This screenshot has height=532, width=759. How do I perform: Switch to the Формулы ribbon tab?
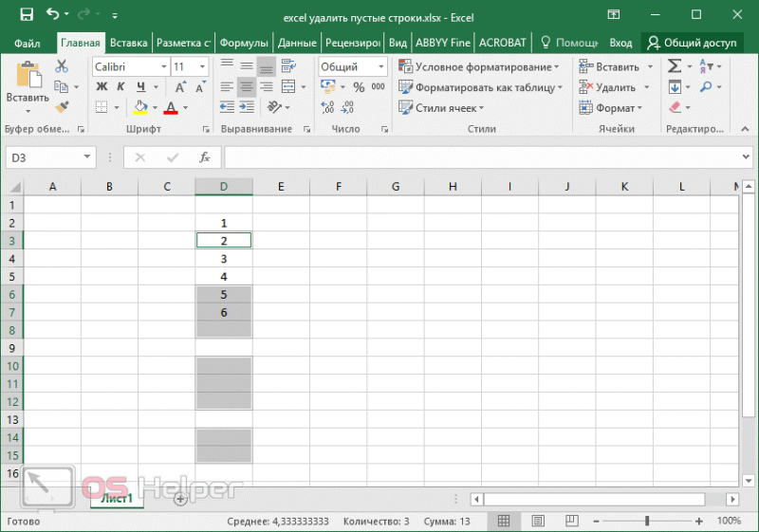(x=244, y=43)
